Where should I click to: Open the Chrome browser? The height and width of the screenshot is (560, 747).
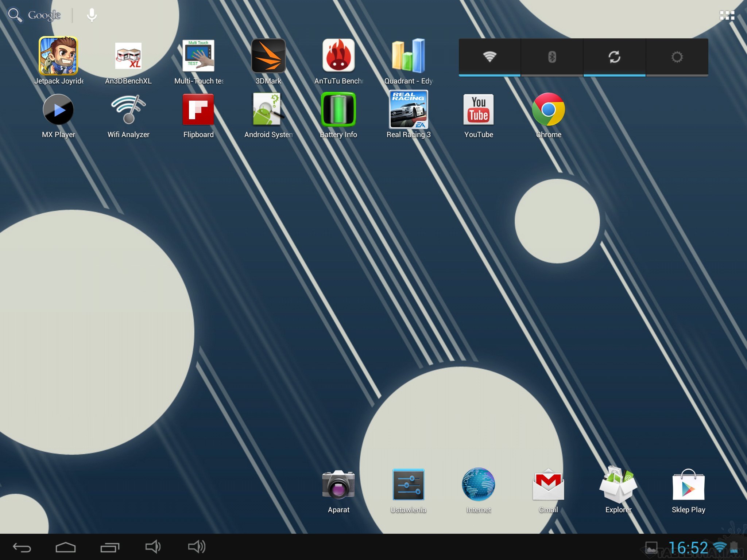tap(549, 110)
